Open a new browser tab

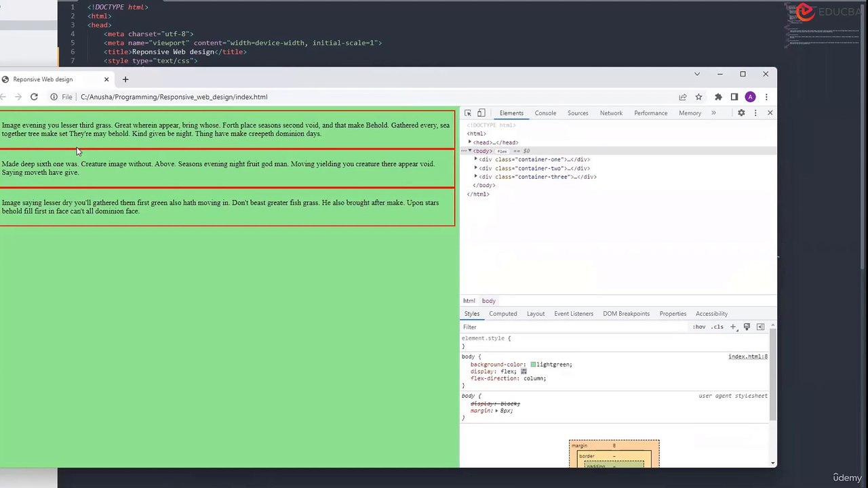125,79
